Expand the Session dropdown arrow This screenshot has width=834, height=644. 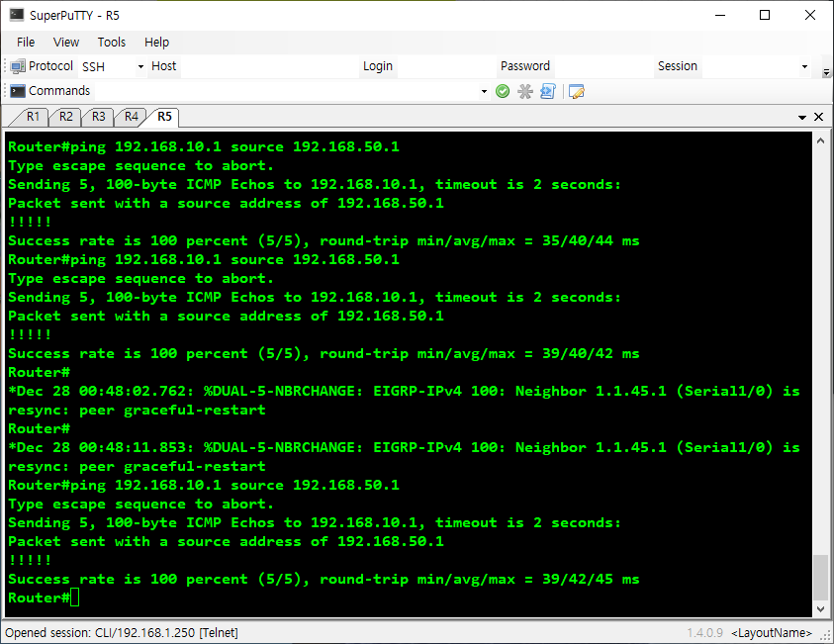click(x=804, y=67)
